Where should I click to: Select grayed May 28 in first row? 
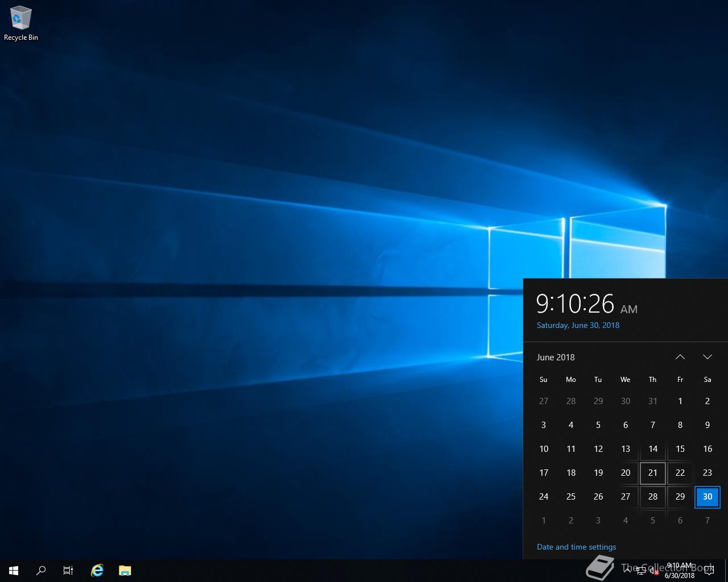pyautogui.click(x=571, y=401)
